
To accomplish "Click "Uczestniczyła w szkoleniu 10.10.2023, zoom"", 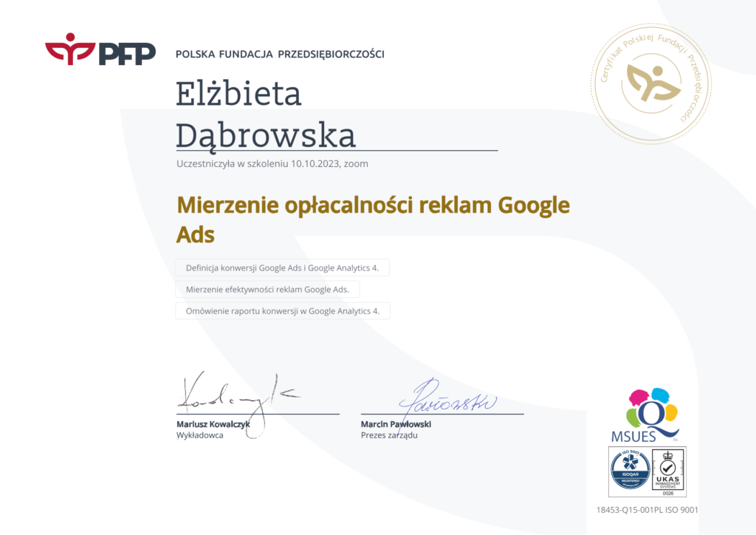I will point(272,163).
